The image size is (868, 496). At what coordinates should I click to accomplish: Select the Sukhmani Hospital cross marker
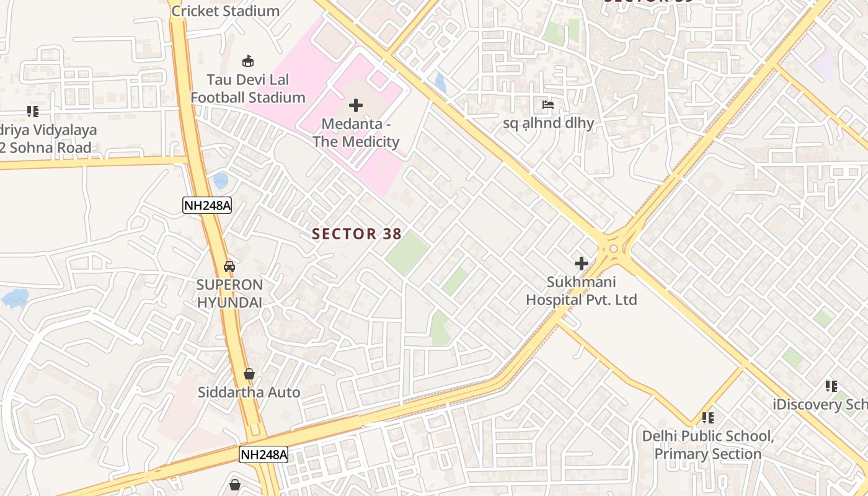582,263
